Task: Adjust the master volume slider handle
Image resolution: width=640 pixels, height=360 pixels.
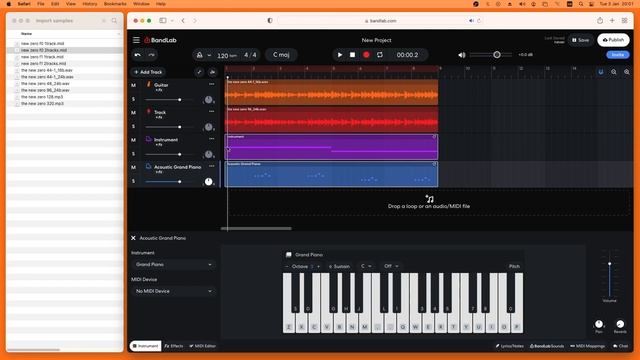Action: pyautogui.click(x=497, y=55)
